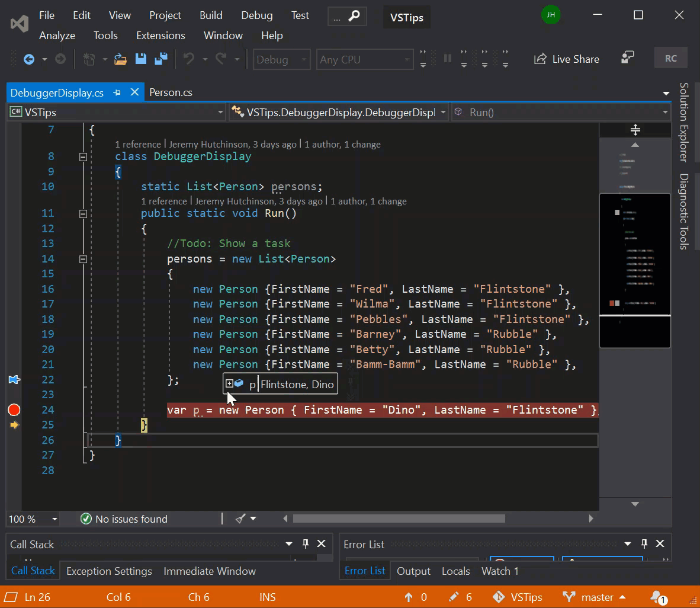Click the Break All pause icon
This screenshot has width=700, height=608.
click(447, 59)
